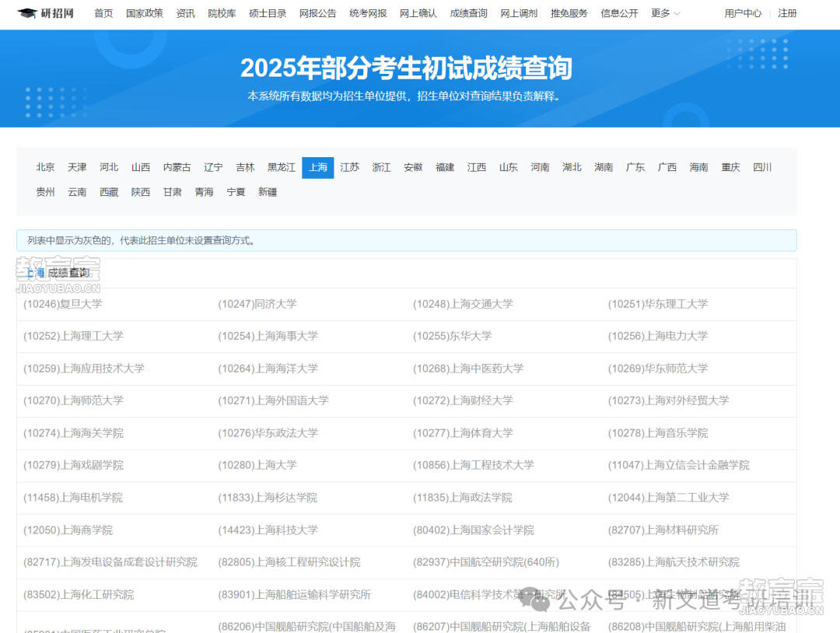The height and width of the screenshot is (633, 840).
Task: Select 广西 region tab
Action: tap(667, 167)
